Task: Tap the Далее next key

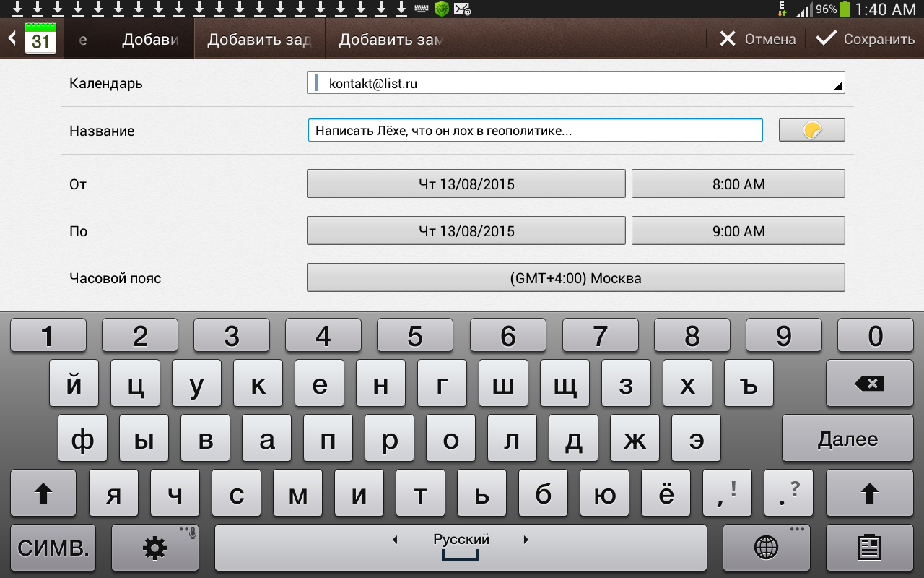Action: point(847,439)
